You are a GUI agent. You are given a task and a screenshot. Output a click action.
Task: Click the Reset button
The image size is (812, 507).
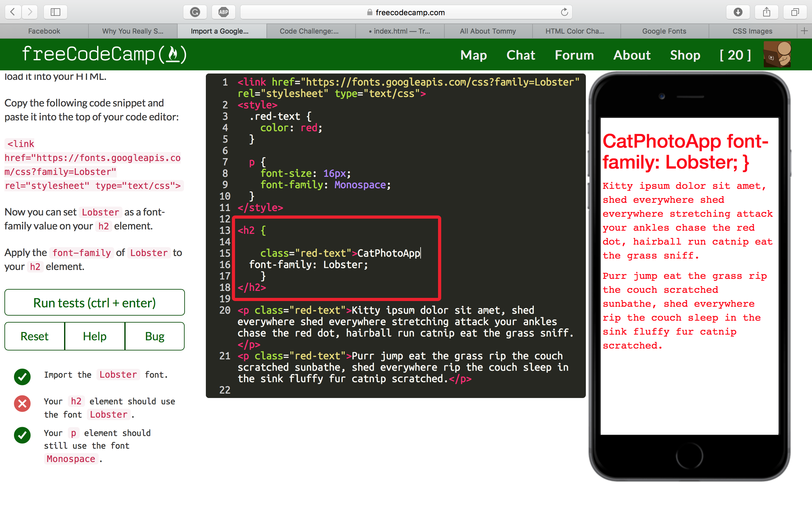pos(35,336)
